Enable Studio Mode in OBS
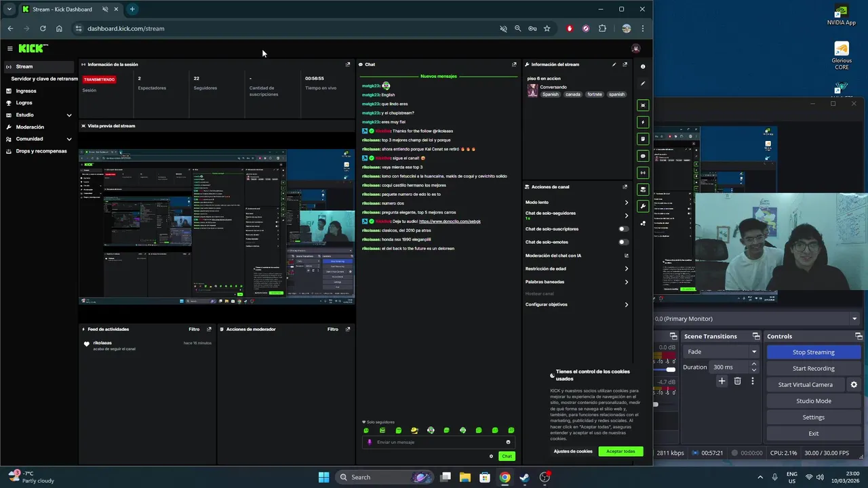Screen dimensions: 868x488 coord(813,401)
